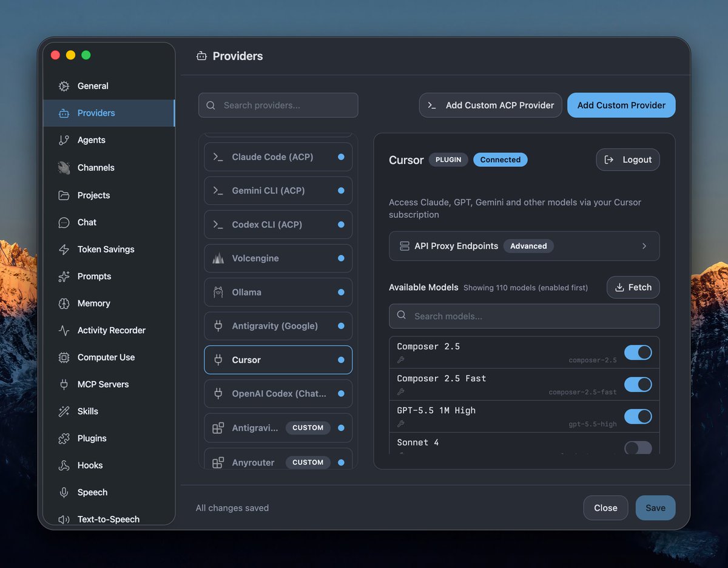Screen dimensions: 728x568
Task: Click the Projects folder icon
Action: (x=64, y=195)
